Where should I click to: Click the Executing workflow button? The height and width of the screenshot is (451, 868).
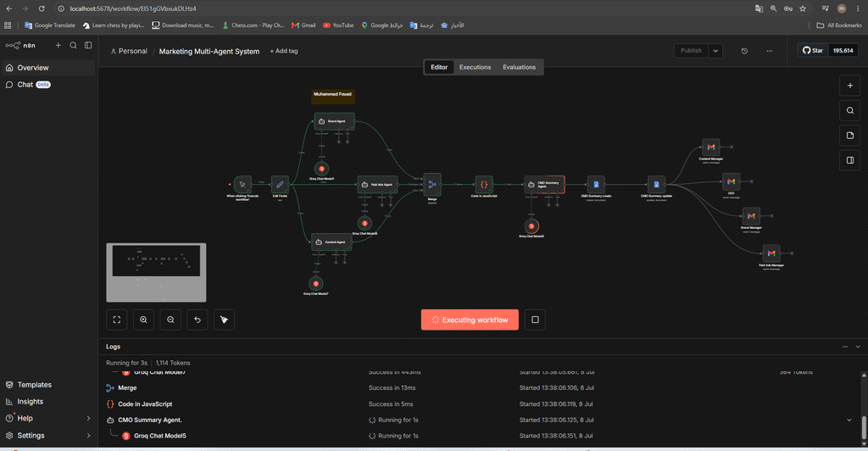pyautogui.click(x=470, y=320)
